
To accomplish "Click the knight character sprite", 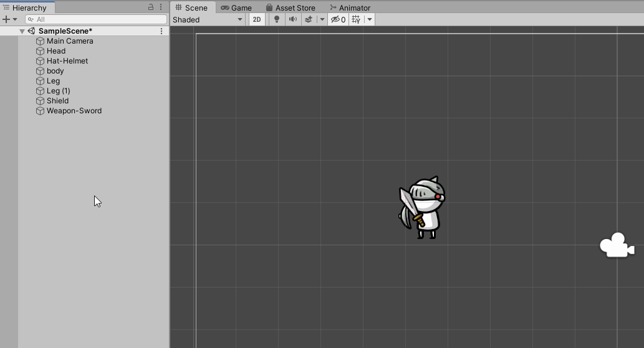I will tap(422, 208).
